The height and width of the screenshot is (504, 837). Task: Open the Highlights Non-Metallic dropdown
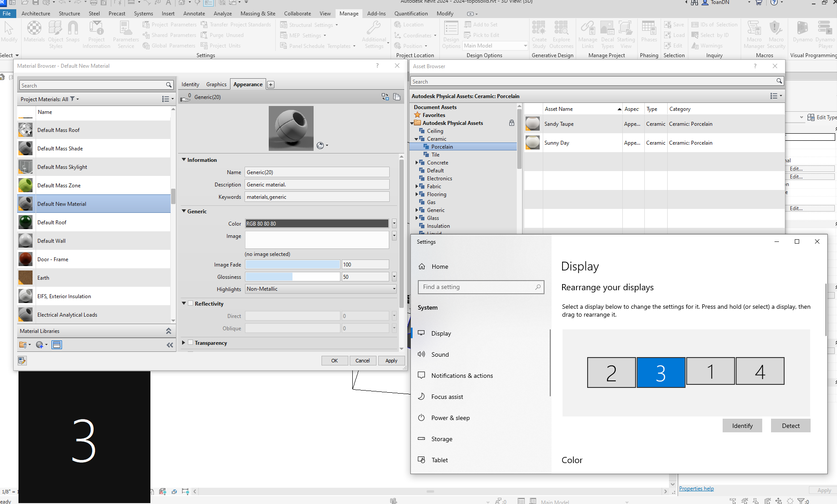[x=321, y=289]
